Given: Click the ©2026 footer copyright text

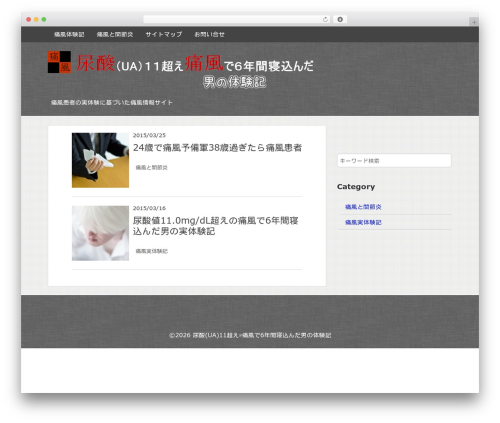Looking at the screenshot, I should click(250, 335).
